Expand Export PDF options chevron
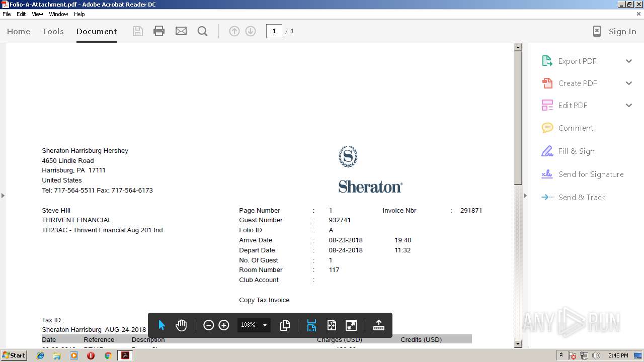 pyautogui.click(x=629, y=61)
